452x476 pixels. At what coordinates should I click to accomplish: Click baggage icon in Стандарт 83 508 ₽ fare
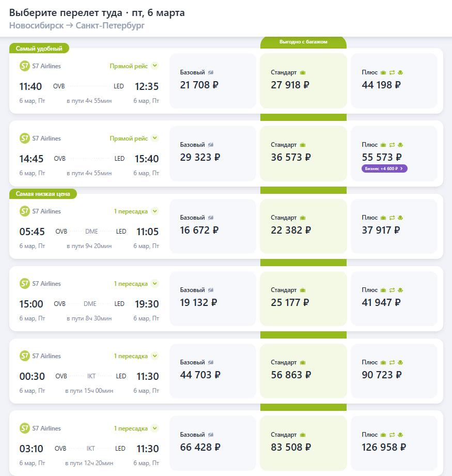pos(303,435)
